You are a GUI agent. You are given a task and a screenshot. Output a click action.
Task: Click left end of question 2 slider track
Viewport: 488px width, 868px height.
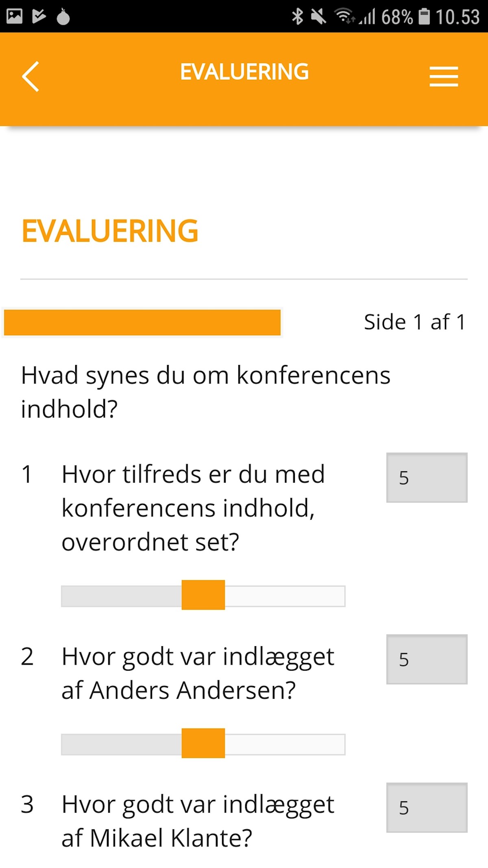(68, 744)
